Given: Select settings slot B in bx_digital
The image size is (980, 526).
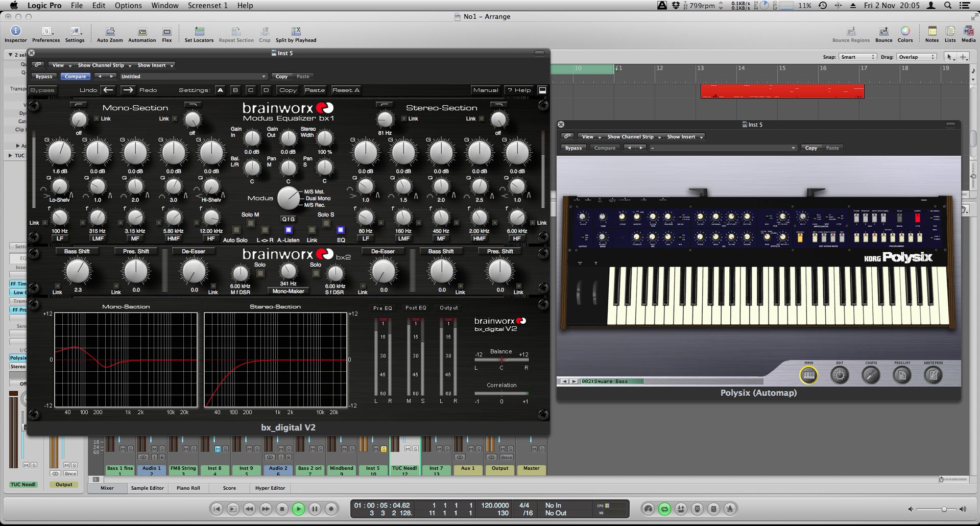Looking at the screenshot, I should click(x=235, y=90).
